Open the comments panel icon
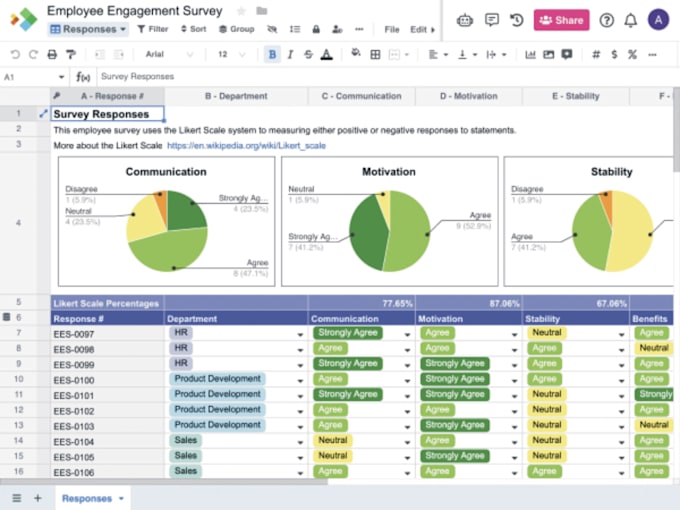This screenshot has height=510, width=680. pos(492,20)
